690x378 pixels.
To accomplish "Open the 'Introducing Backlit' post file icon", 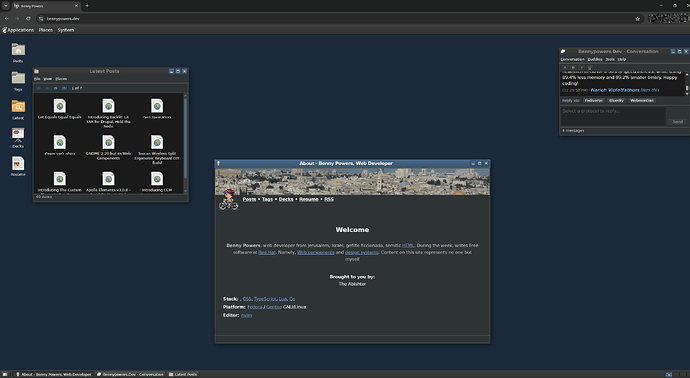I will coord(108,106).
